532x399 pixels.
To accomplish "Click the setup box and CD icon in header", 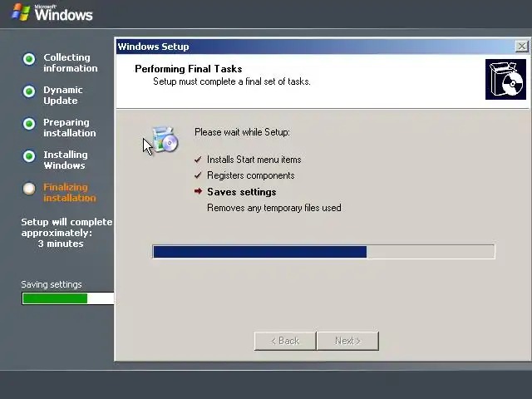I will (x=505, y=80).
